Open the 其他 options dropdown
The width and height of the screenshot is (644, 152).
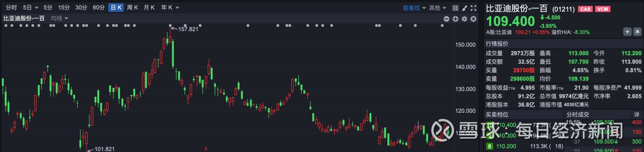(x=438, y=8)
